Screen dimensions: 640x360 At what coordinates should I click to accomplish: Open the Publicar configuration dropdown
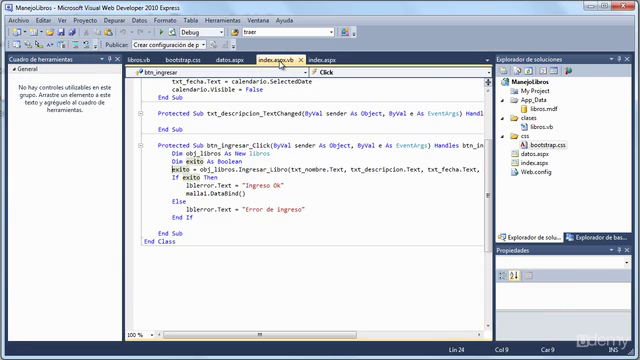coord(203,45)
